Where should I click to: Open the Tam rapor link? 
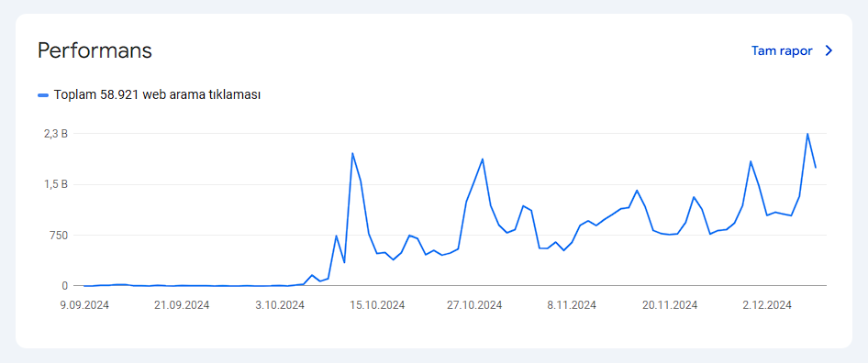tap(782, 51)
